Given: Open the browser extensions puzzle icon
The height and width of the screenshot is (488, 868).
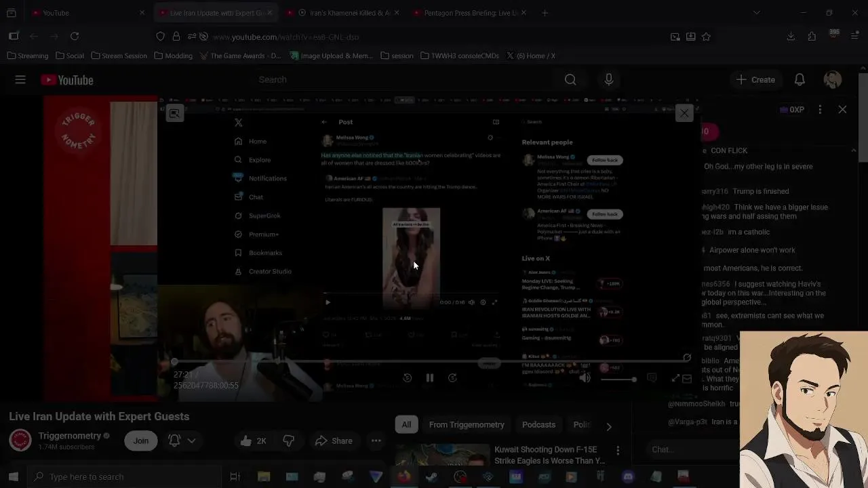Looking at the screenshot, I should 812,36.
